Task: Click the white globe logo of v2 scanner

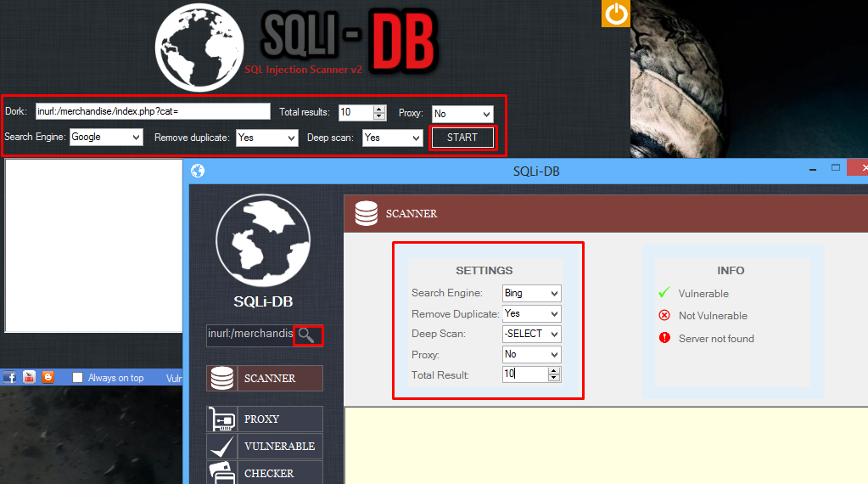Action: [199, 48]
